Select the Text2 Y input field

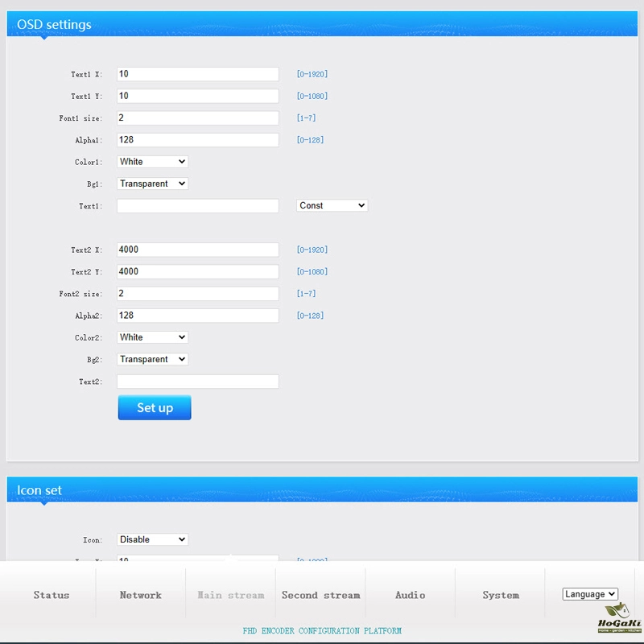click(x=197, y=272)
